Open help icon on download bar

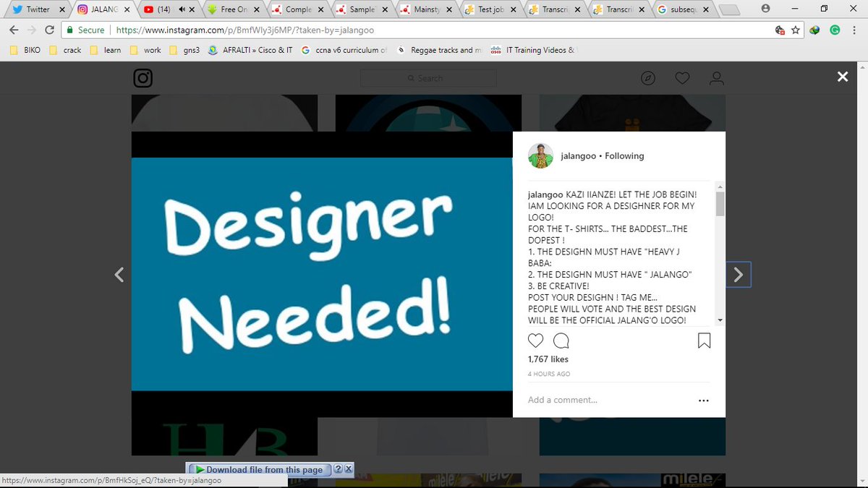[338, 469]
